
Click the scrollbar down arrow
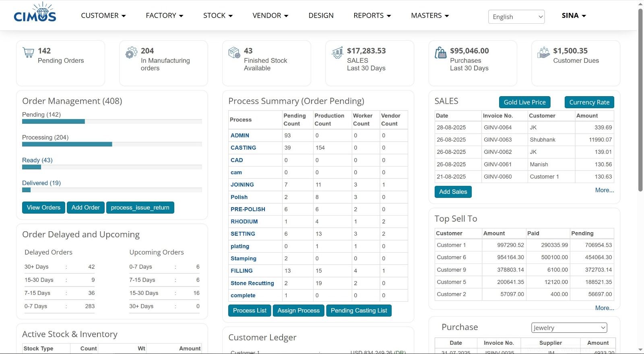[x=640, y=350]
